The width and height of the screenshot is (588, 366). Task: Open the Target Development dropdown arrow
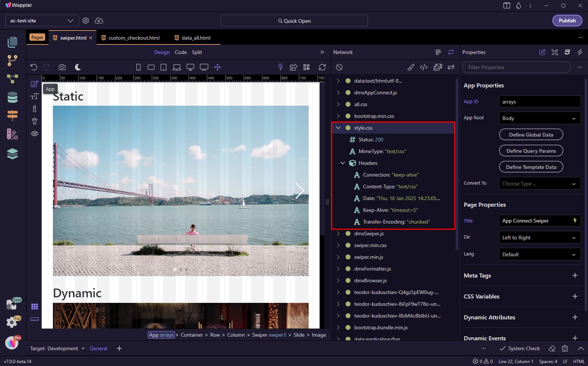(x=83, y=348)
